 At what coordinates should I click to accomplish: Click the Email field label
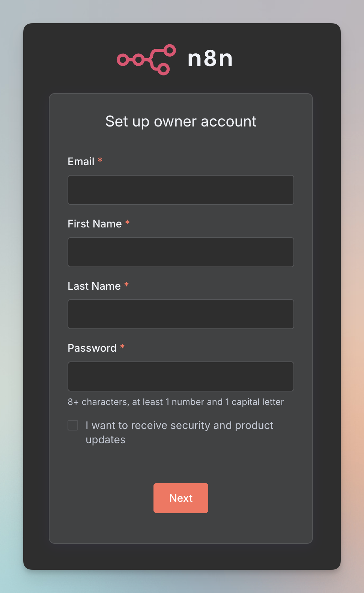(x=81, y=161)
